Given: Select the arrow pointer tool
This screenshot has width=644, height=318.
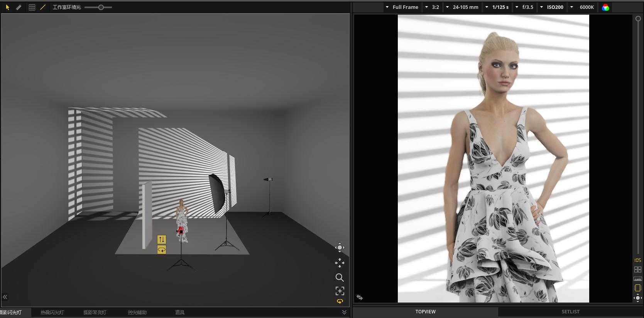Looking at the screenshot, I should pyautogui.click(x=7, y=7).
